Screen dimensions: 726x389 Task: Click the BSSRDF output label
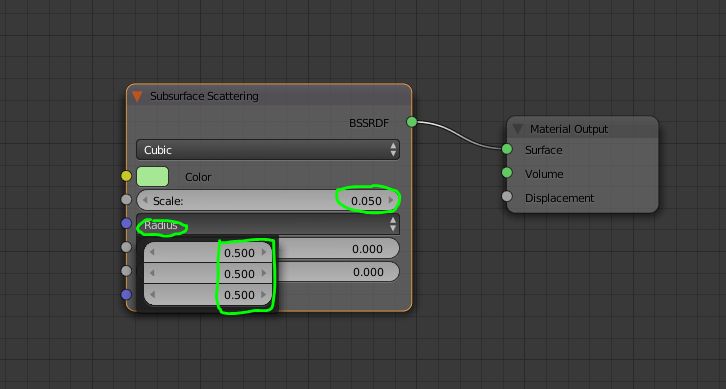(369, 123)
